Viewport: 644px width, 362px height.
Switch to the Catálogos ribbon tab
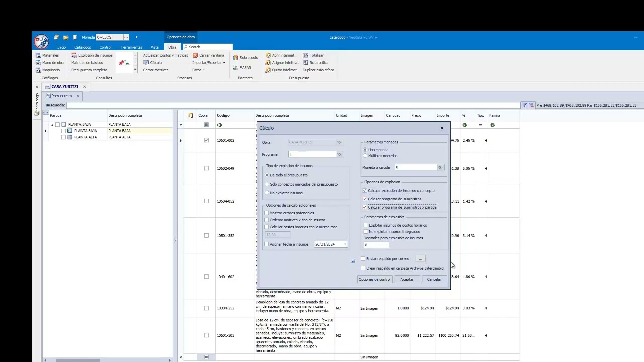point(83,47)
